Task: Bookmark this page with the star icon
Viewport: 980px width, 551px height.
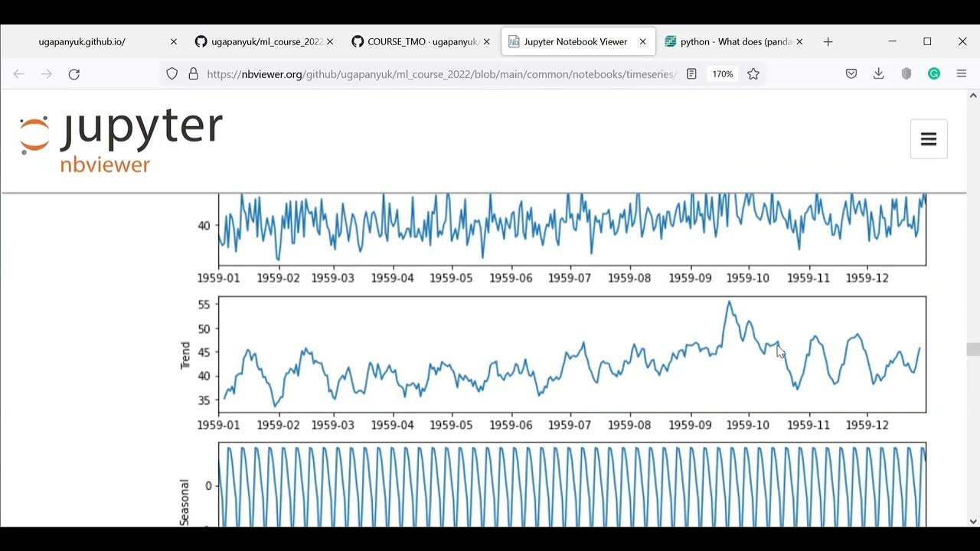Action: 753,74
